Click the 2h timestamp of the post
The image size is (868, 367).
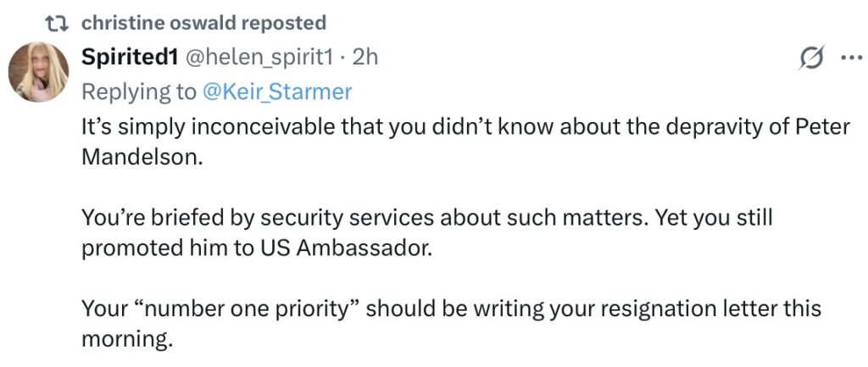365,58
